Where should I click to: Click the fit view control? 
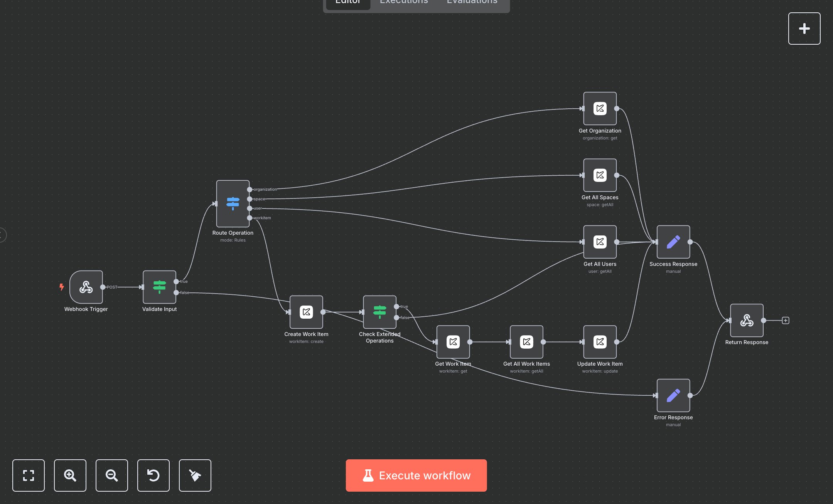pos(29,475)
